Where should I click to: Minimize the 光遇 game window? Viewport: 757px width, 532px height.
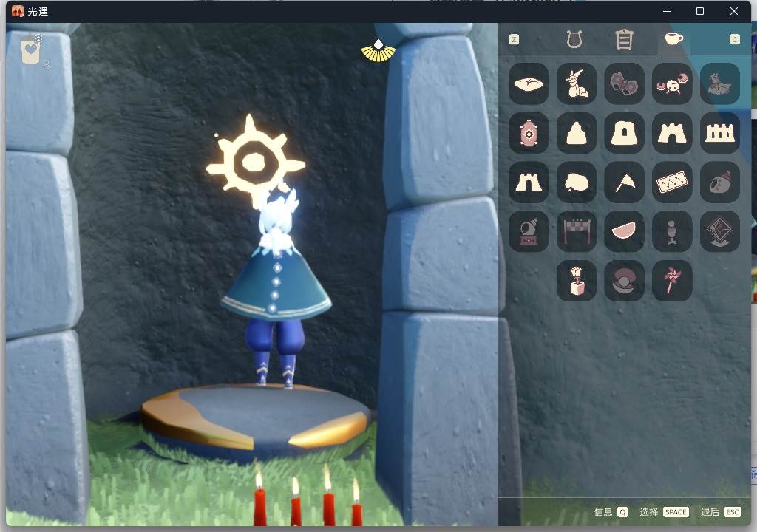pyautogui.click(x=667, y=11)
